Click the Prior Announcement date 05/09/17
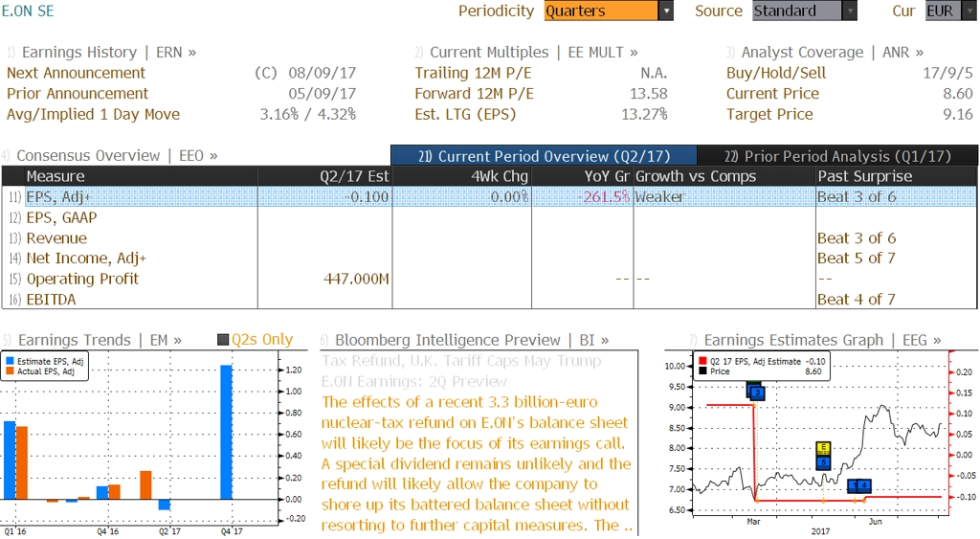The image size is (980, 539). tap(322, 94)
